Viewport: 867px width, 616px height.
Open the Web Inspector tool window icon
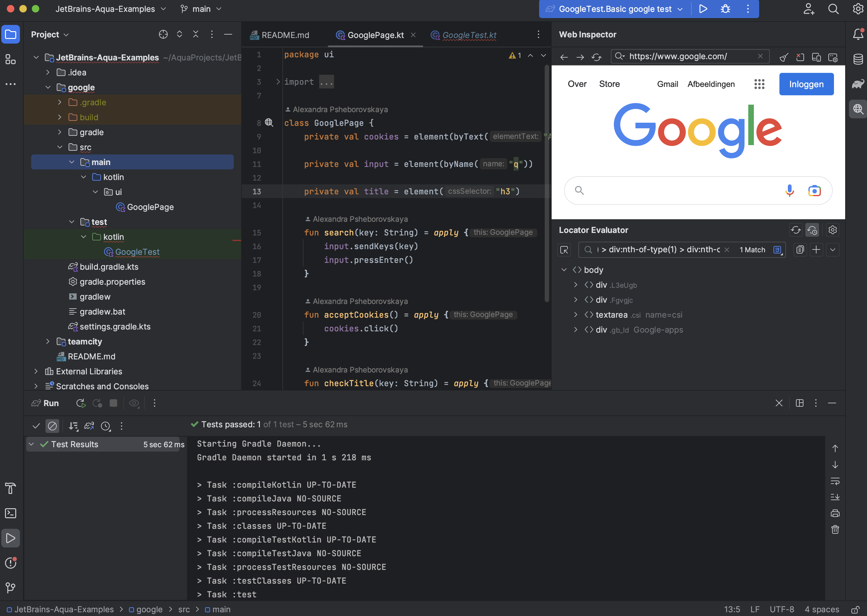[858, 109]
